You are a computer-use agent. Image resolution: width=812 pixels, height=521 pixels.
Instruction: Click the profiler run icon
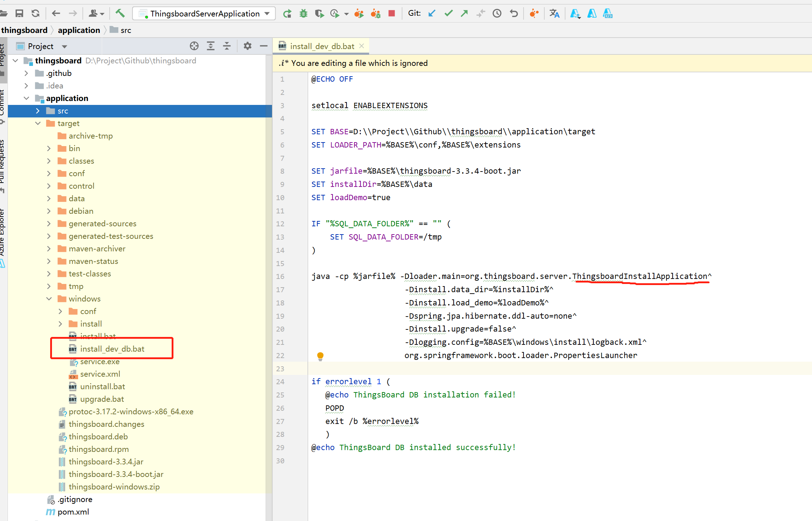[335, 14]
